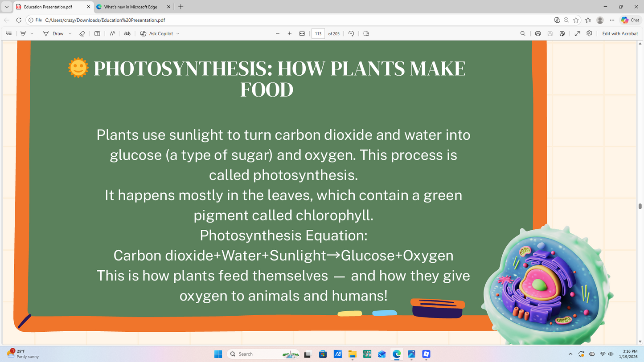Image resolution: width=644 pixels, height=362 pixels.
Task: Open PDF toolbar settings gear
Action: coord(589,33)
